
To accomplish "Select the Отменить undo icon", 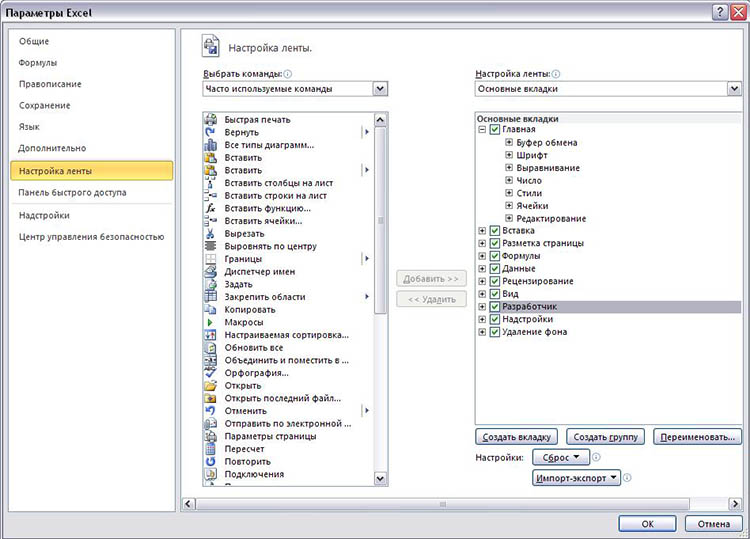I will tap(210, 410).
